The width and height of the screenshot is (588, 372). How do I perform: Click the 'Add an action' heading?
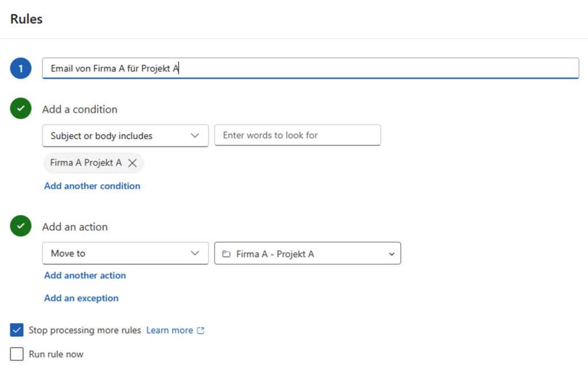click(x=75, y=227)
